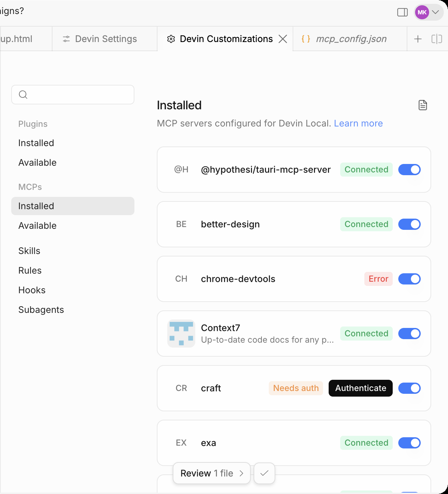Click the @H initials icon
This screenshot has height=494, width=448.
(x=181, y=170)
